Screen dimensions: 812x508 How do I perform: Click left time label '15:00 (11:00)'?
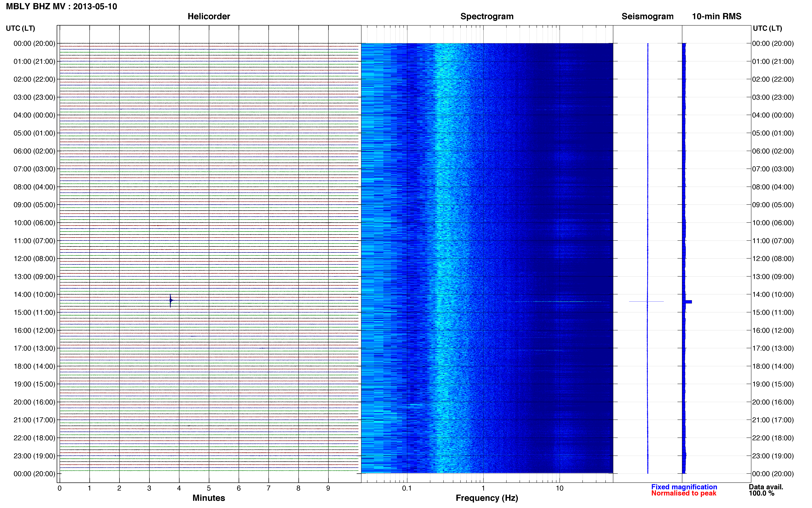34,312
